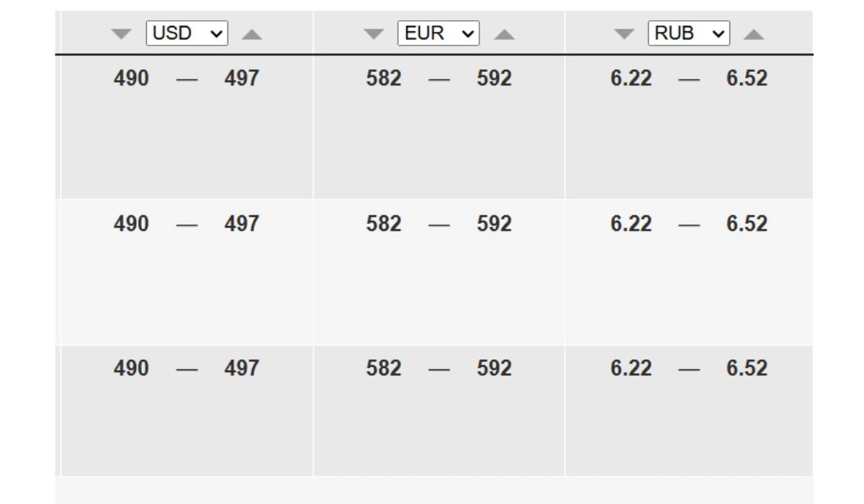Select the 6.52 RUB value in first row

click(x=747, y=78)
